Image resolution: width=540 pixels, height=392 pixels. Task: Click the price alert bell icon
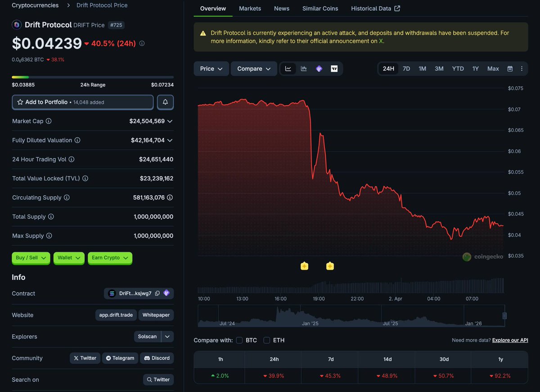click(165, 102)
